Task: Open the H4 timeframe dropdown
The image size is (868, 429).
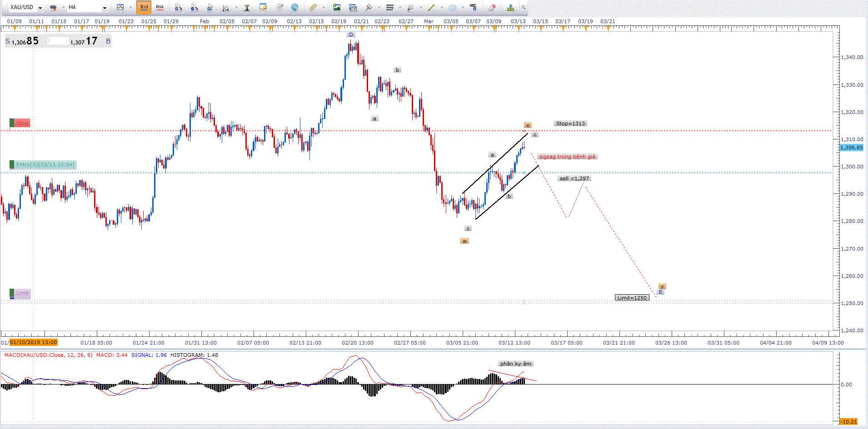Action: click(105, 8)
